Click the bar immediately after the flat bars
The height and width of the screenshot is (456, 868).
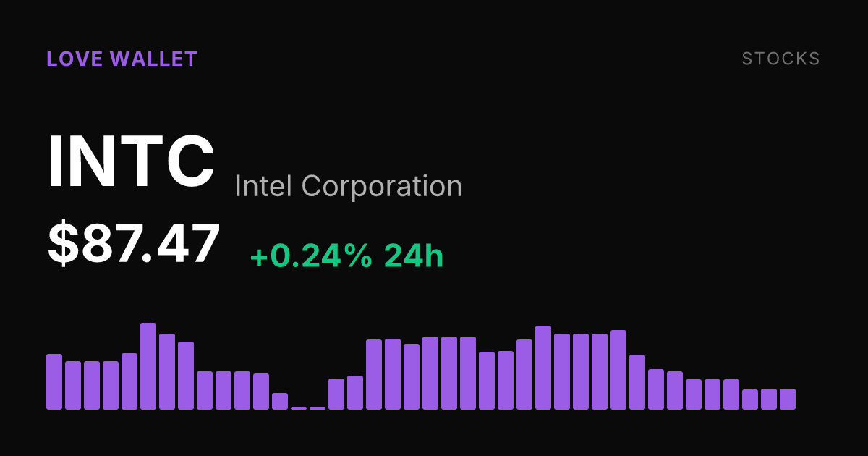[336, 394]
